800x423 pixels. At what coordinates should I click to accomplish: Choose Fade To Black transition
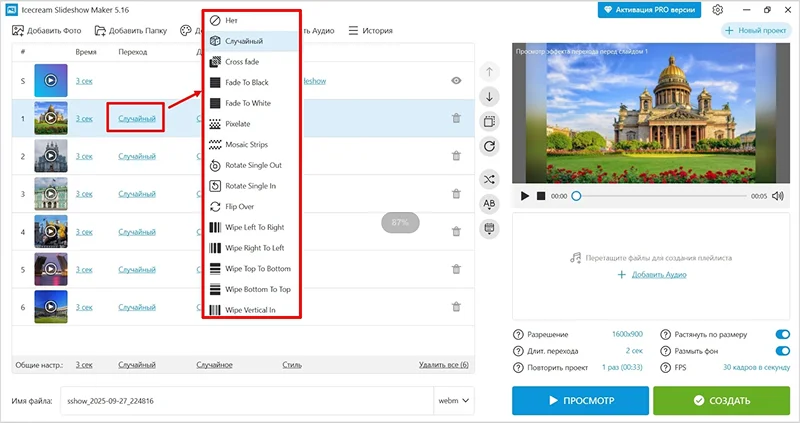(x=252, y=82)
